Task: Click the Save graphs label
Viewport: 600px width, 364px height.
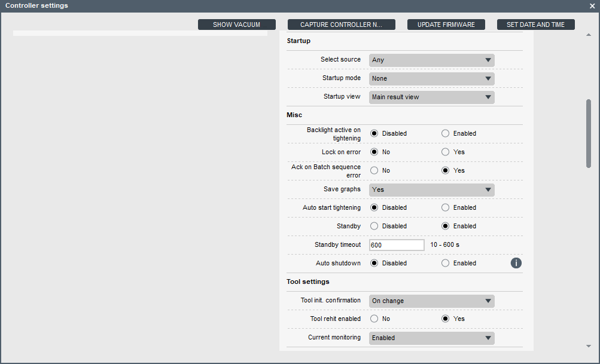Action: pyautogui.click(x=342, y=189)
